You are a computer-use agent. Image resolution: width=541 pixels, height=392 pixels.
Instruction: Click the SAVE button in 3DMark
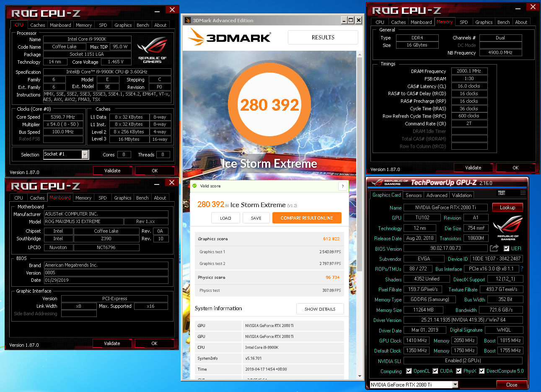click(x=256, y=218)
